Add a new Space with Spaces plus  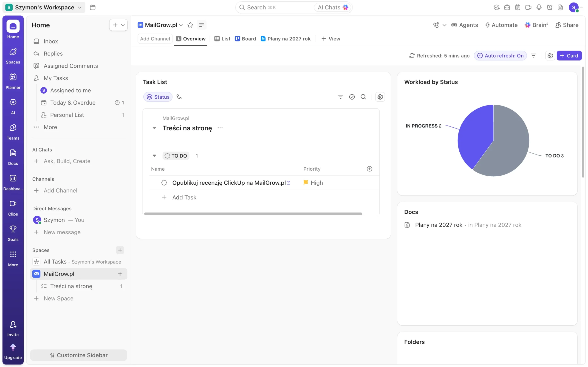pos(120,250)
